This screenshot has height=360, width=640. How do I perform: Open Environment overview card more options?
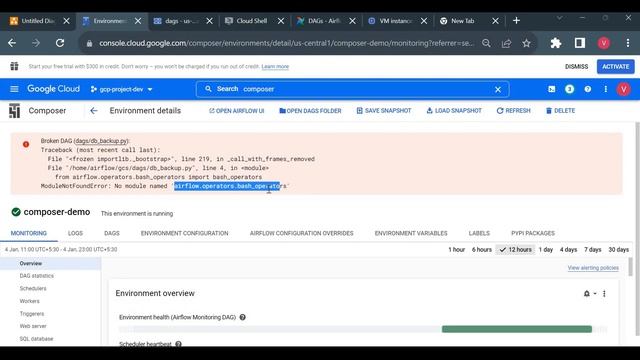click(x=604, y=293)
